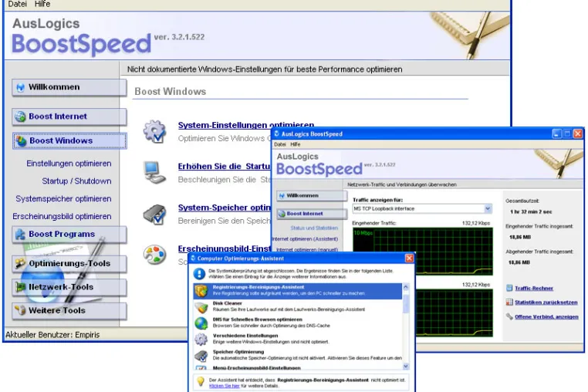Select Boost Windows in the main sidebar
588x392 pixels.
[x=69, y=140]
